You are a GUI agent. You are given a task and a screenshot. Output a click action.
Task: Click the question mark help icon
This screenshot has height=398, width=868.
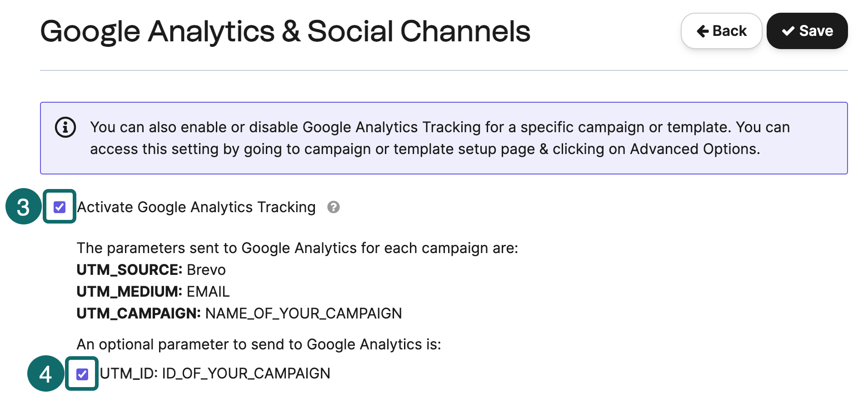334,207
